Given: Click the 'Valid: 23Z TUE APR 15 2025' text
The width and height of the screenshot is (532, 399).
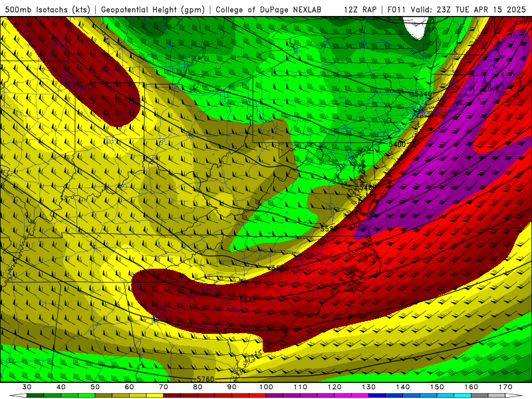Looking at the screenshot, I should (468, 9).
